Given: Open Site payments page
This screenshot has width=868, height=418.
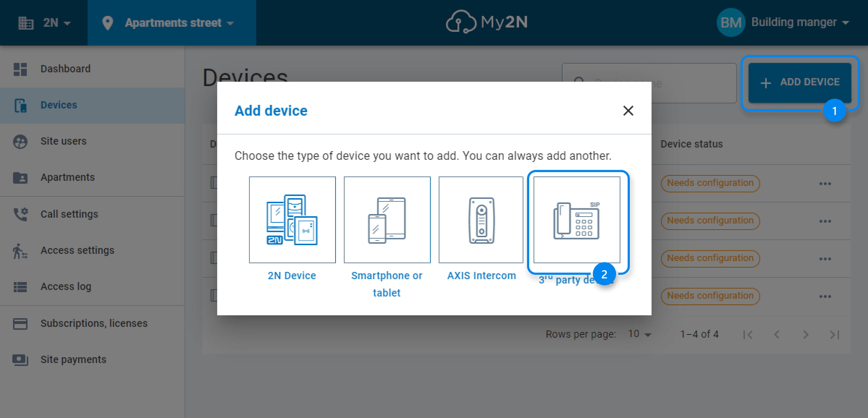Looking at the screenshot, I should click(x=92, y=360).
